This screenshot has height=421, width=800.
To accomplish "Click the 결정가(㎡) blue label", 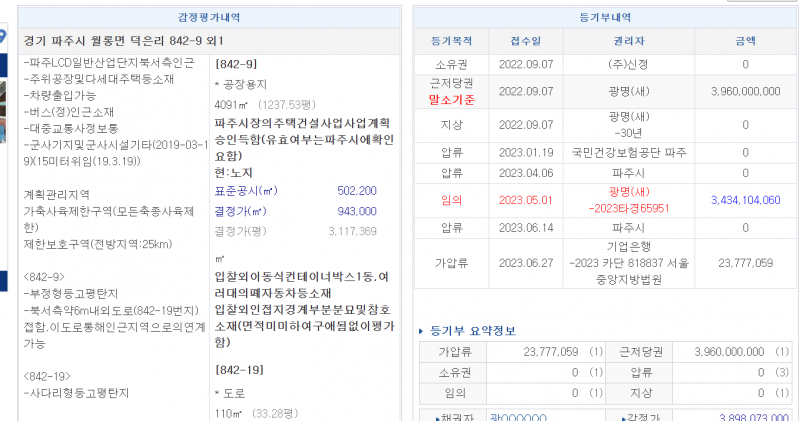I will coord(240,211).
